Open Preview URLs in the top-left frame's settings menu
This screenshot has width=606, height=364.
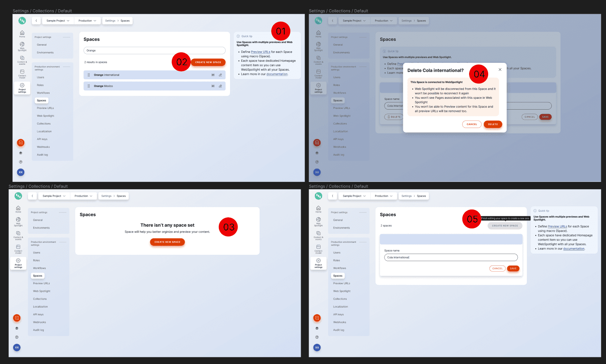pos(45,108)
